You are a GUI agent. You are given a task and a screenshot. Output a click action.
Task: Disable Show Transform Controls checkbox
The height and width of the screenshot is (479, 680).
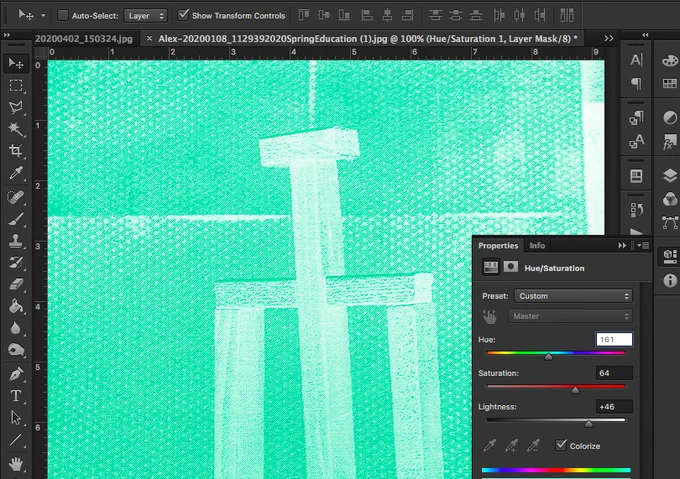183,15
